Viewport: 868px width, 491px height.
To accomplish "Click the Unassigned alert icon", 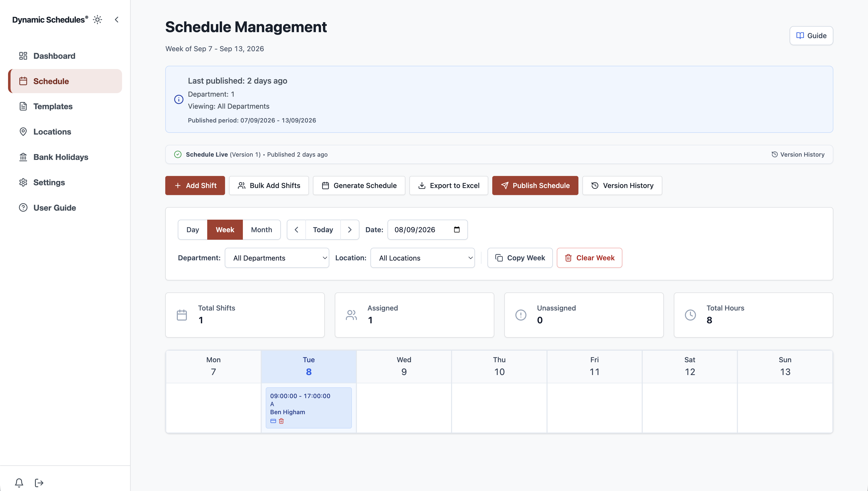I will 521,315.
